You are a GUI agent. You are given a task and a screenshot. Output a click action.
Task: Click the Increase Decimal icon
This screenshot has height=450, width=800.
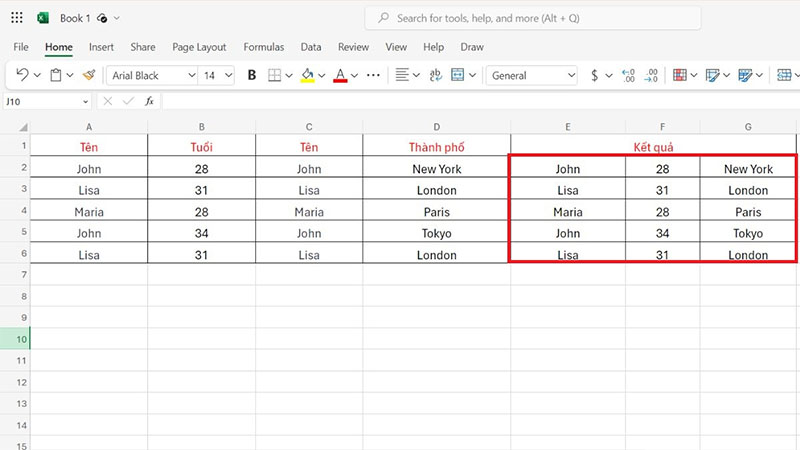click(x=628, y=75)
